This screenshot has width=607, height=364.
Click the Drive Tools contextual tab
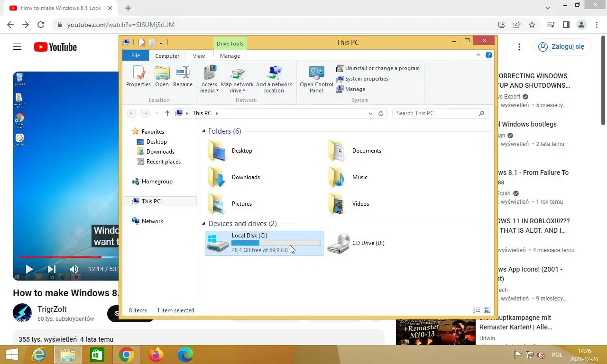point(230,44)
